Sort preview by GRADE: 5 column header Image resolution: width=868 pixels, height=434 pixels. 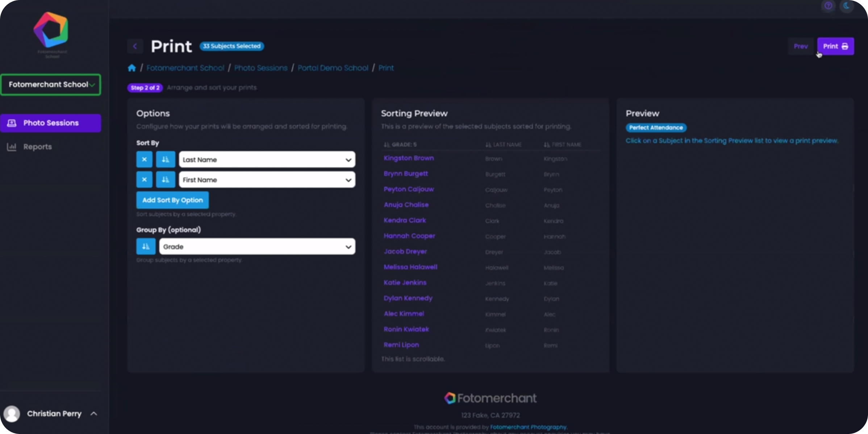[x=400, y=145]
